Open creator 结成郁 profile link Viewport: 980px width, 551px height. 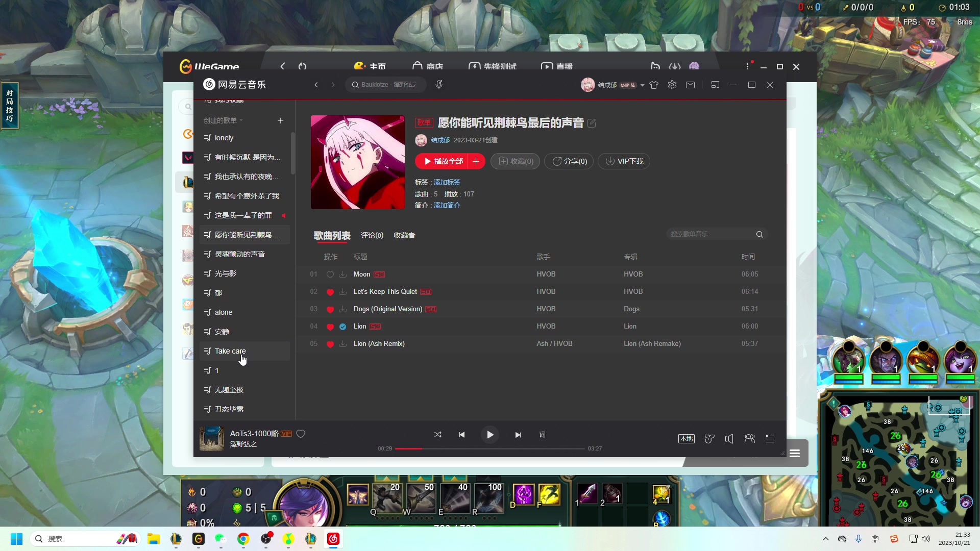[440, 140]
